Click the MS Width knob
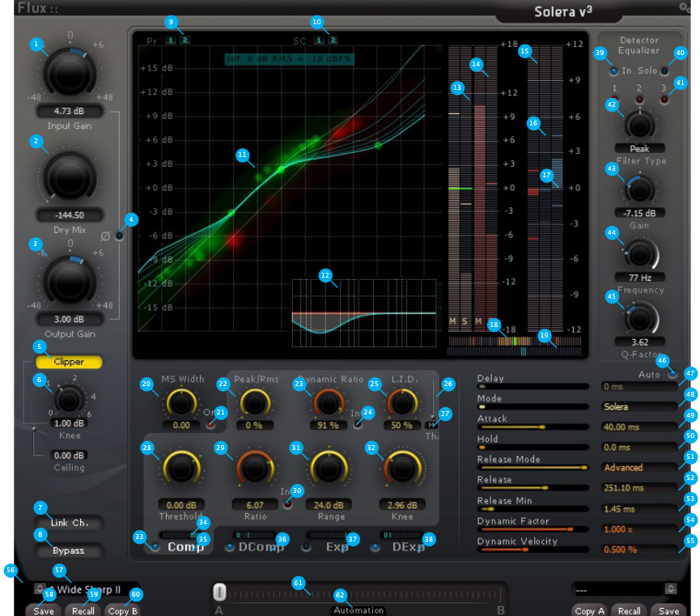The image size is (700, 616). click(x=181, y=402)
